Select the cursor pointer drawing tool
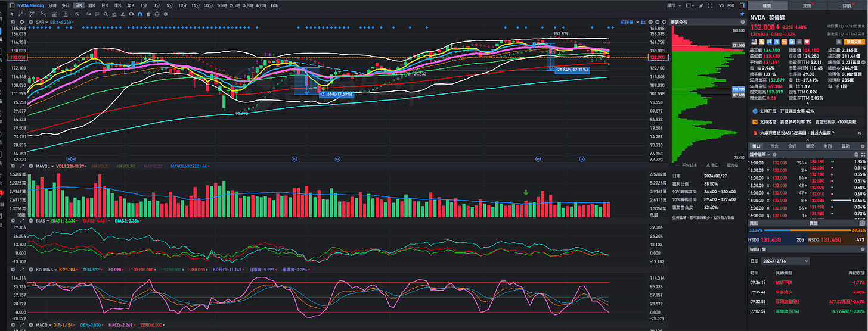The width and height of the screenshot is (868, 331). (11, 14)
